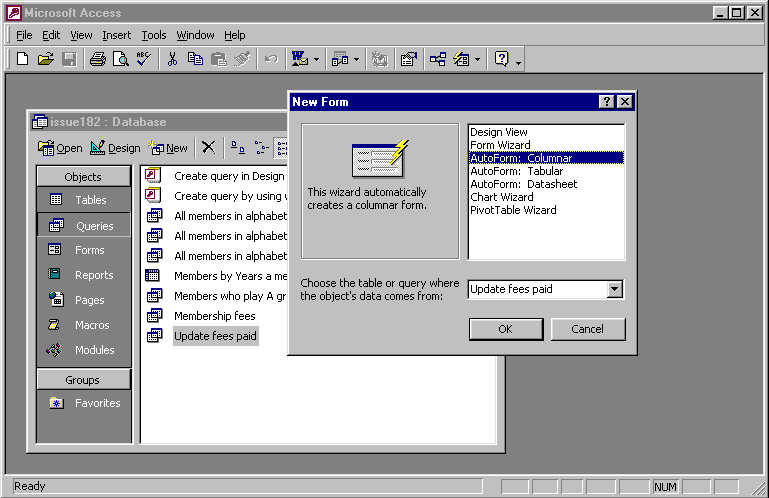Select Modules in the Objects bar
The height and width of the screenshot is (498, 769).
(x=83, y=350)
